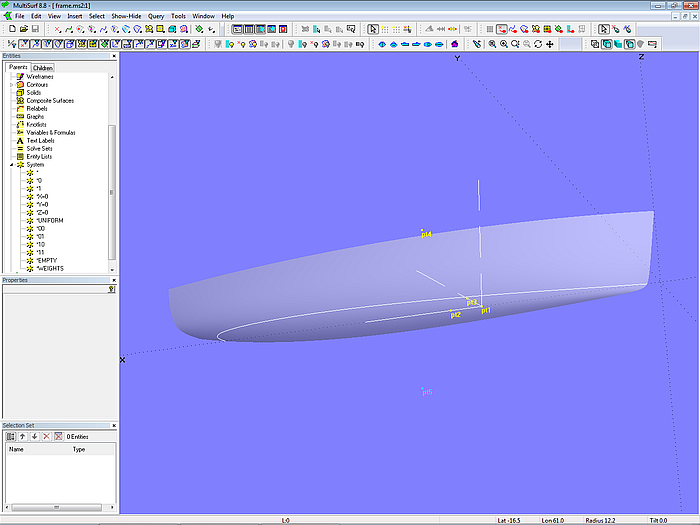The image size is (700, 525).
Task: Click the Pan view cross-arrows icon
Action: pyautogui.click(x=550, y=44)
